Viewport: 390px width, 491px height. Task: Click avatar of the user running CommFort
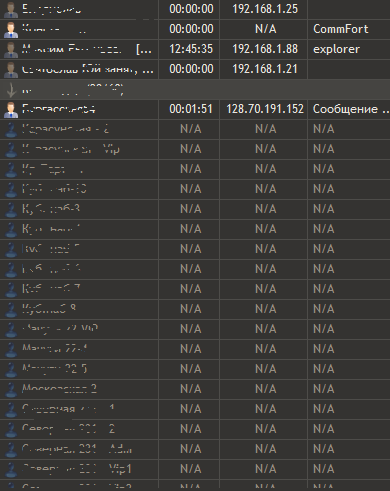11,30
